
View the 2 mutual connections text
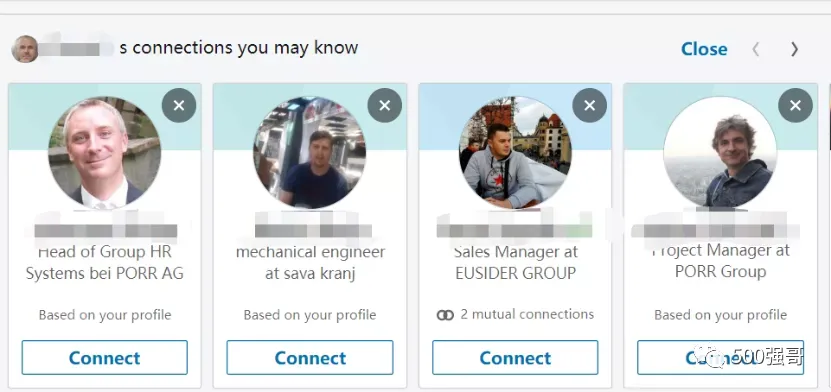click(527, 315)
